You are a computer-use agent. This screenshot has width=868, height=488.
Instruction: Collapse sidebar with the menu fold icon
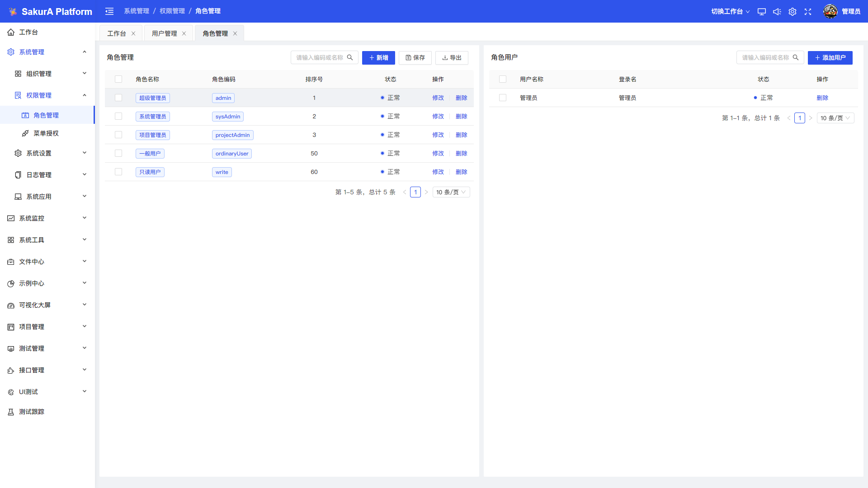(x=109, y=11)
